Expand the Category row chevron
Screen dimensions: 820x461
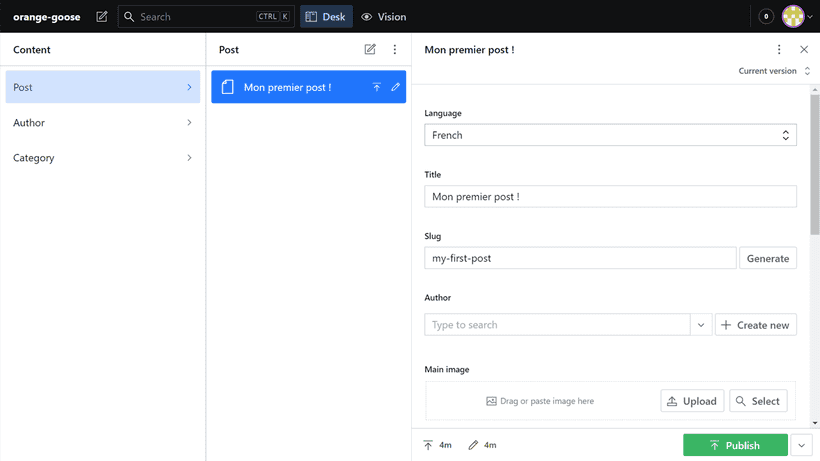(x=189, y=157)
